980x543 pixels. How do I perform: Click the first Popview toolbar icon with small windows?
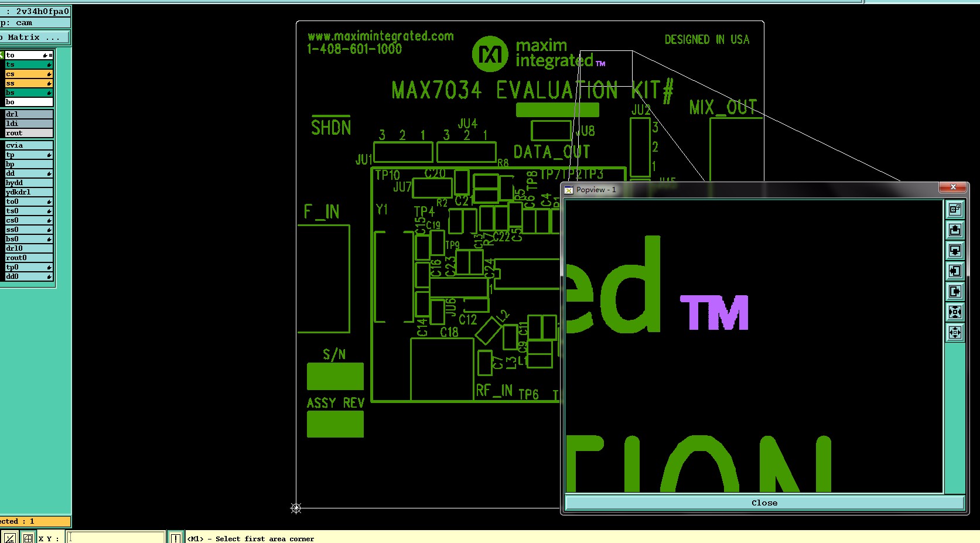click(x=955, y=209)
